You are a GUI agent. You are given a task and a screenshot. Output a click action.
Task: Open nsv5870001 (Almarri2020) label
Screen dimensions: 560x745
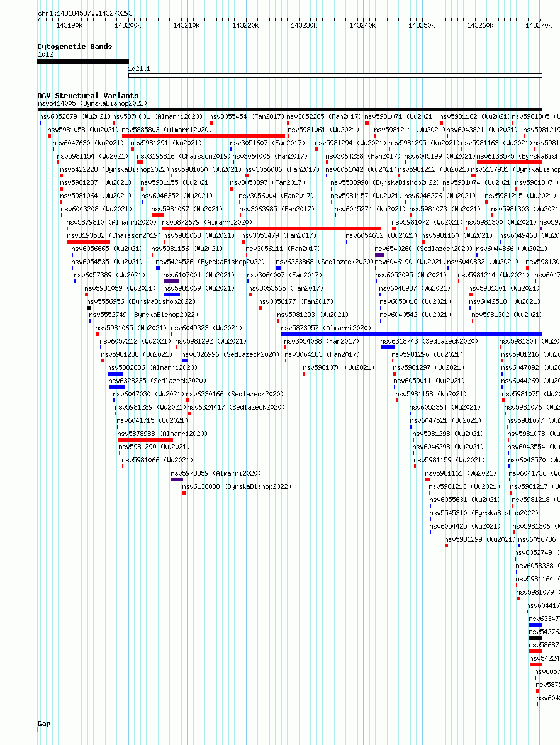[x=158, y=116]
